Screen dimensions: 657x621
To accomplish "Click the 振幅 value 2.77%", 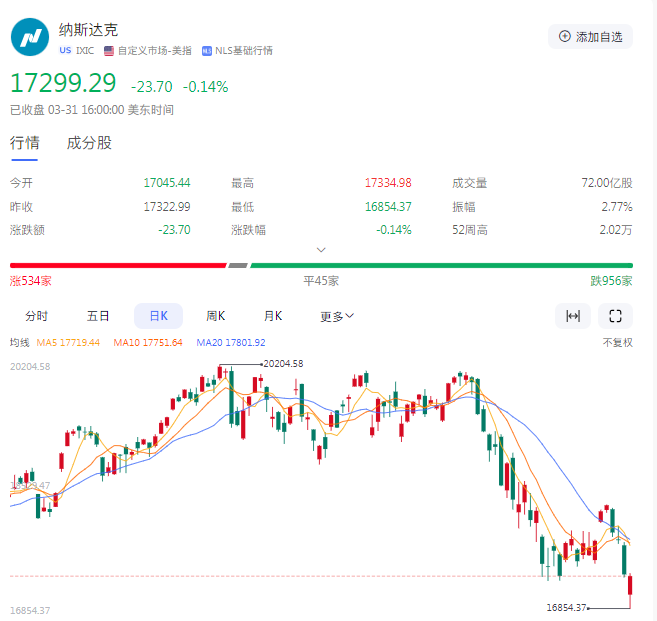I will pos(617,207).
